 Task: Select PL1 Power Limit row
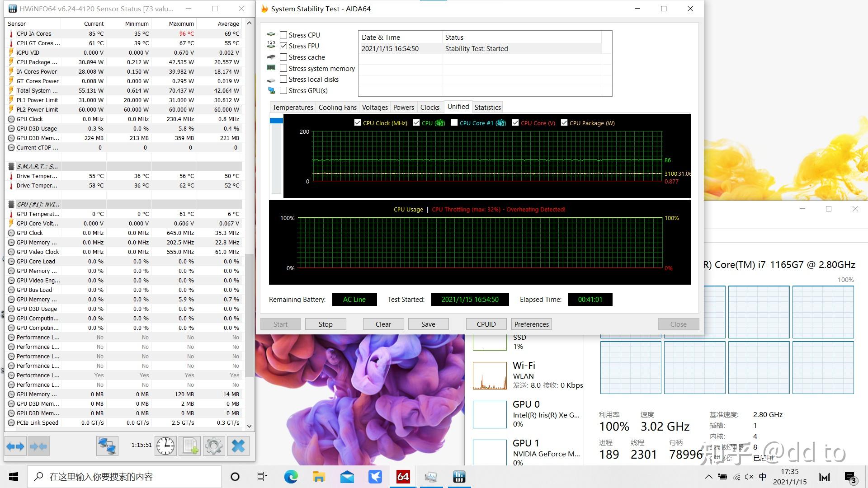tap(124, 100)
